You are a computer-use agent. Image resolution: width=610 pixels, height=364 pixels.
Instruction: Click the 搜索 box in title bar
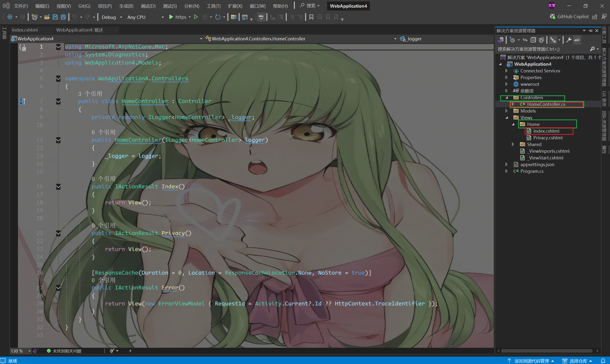point(310,6)
